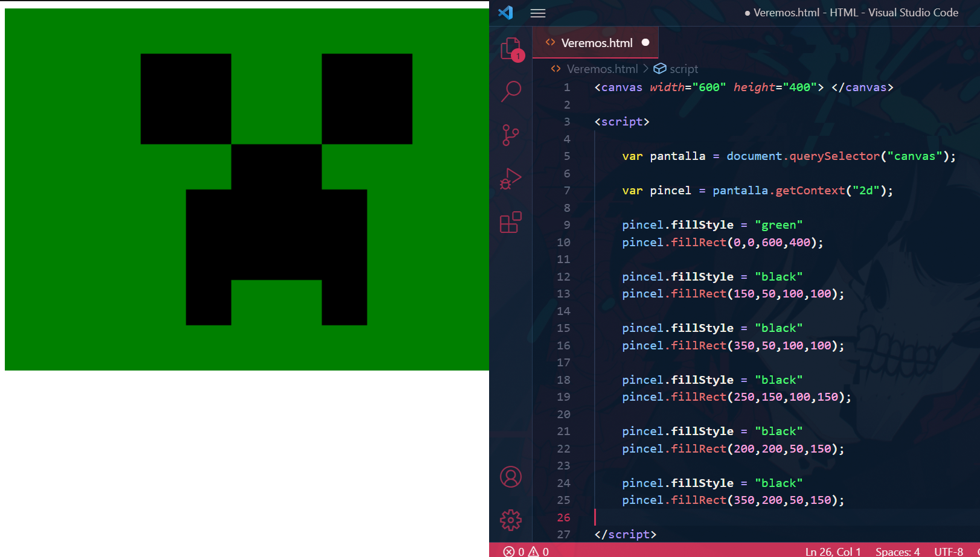980x557 pixels.
Task: Click fillRect(0,0,600,400) on line 10
Action: [744, 243]
